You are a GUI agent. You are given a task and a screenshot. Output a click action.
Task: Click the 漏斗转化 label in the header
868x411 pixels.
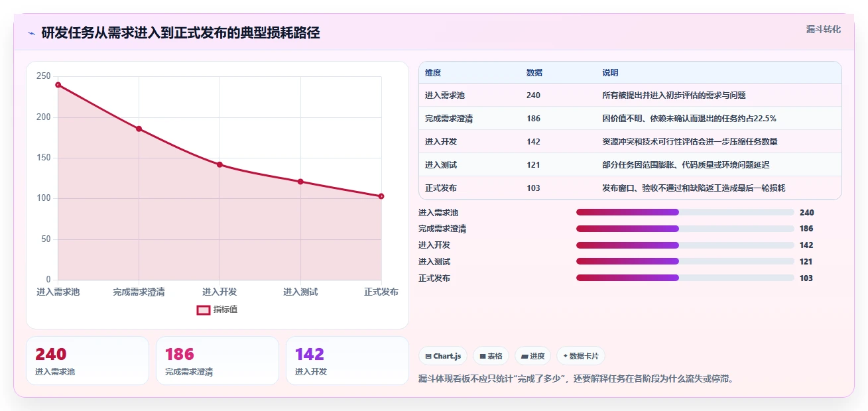point(823,29)
